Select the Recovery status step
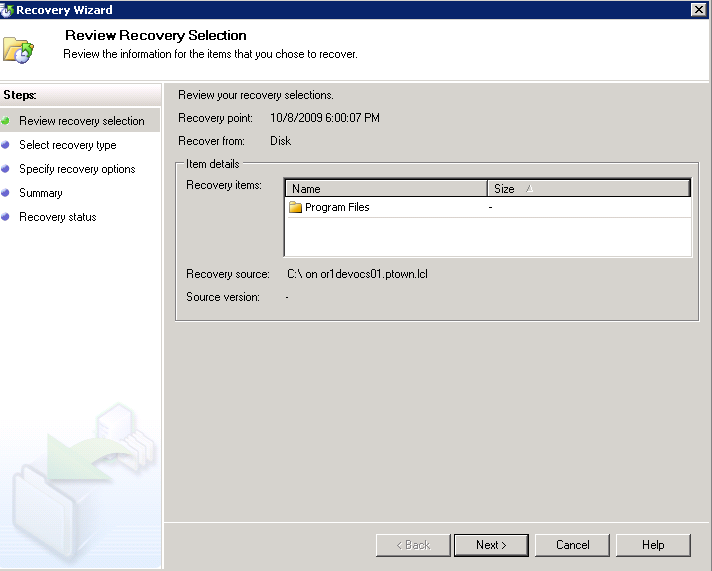 pos(58,217)
